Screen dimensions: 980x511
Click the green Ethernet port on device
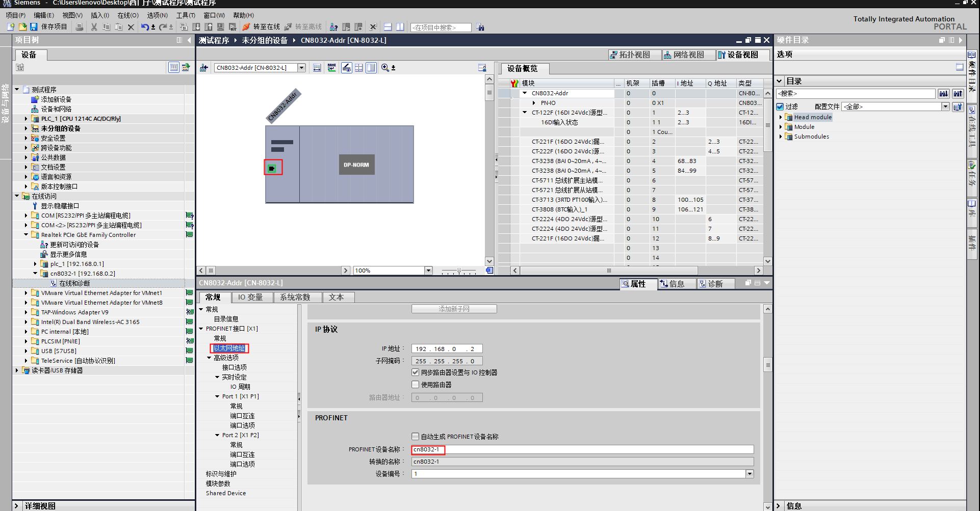pyautogui.click(x=272, y=168)
